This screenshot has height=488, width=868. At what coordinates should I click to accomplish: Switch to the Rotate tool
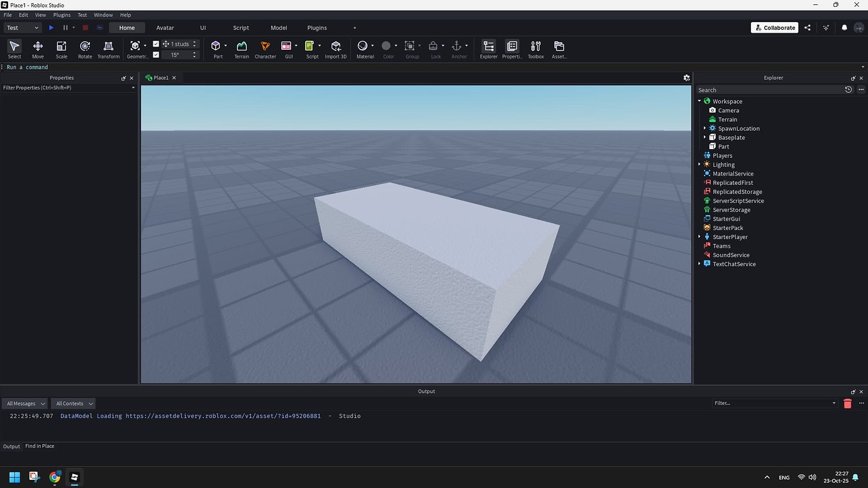[85, 49]
